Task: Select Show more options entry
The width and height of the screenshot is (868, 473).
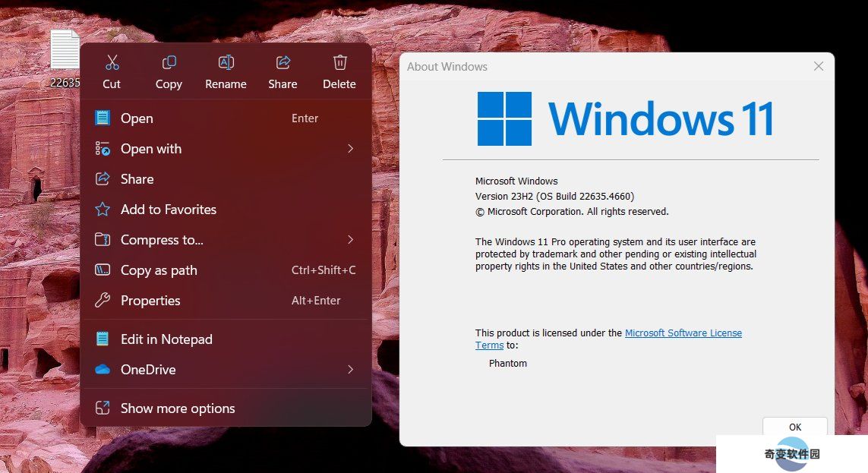Action: click(226, 408)
